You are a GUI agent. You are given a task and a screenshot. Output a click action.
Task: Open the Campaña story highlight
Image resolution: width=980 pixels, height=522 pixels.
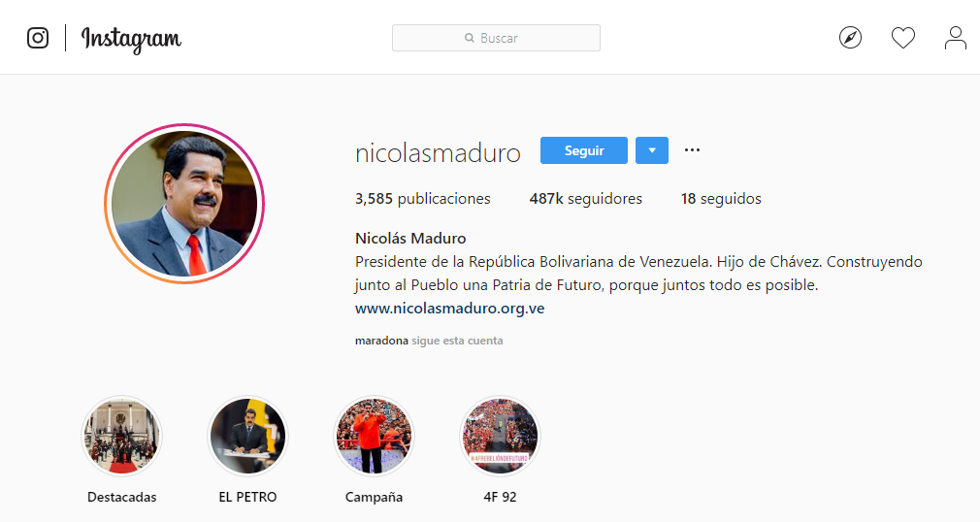click(x=374, y=437)
